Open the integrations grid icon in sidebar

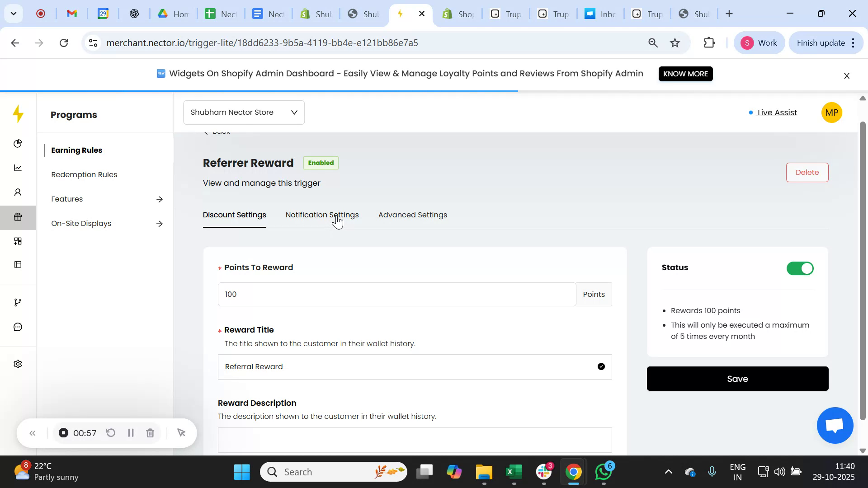pos(18,241)
